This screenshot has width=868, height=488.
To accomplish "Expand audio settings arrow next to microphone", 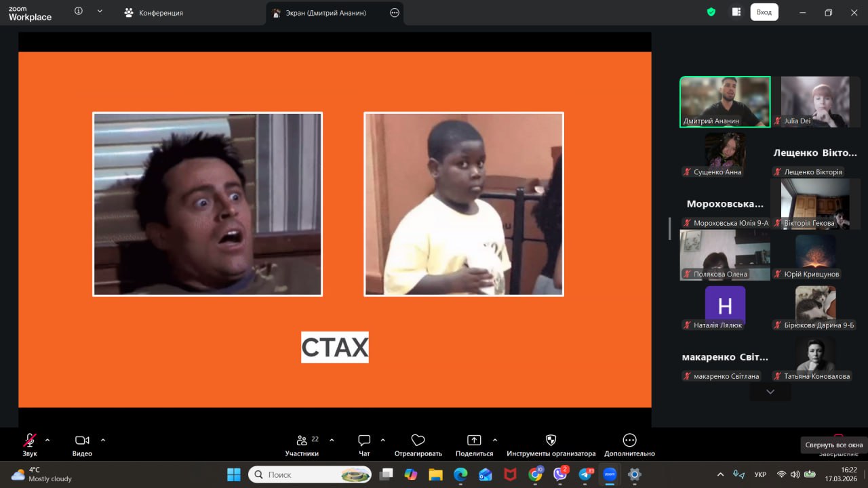I will 47,440.
